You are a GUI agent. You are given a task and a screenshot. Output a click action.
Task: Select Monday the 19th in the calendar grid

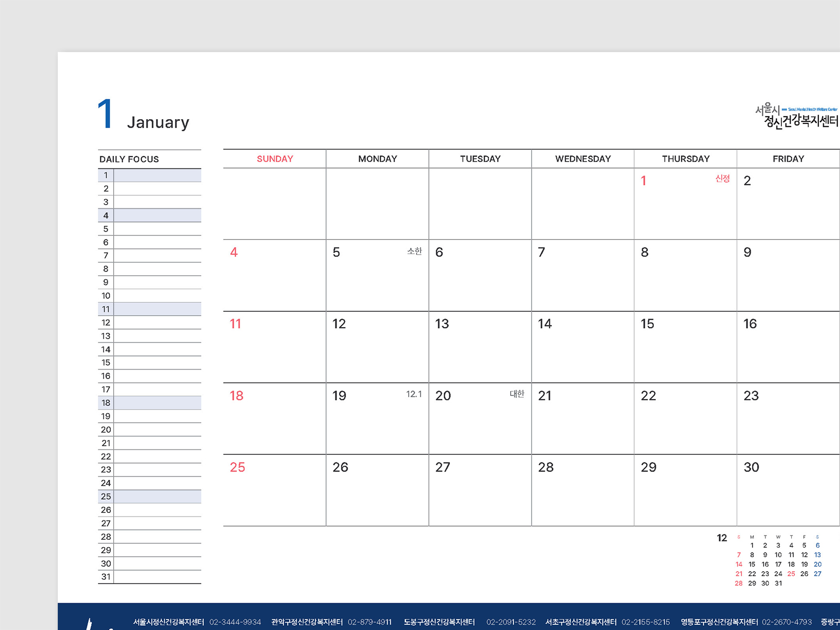[339, 396]
